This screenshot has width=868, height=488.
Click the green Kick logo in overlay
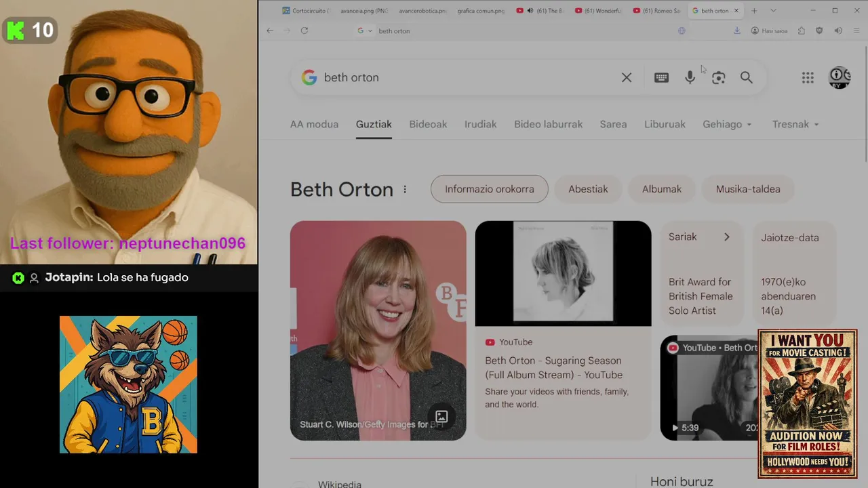coord(16,30)
